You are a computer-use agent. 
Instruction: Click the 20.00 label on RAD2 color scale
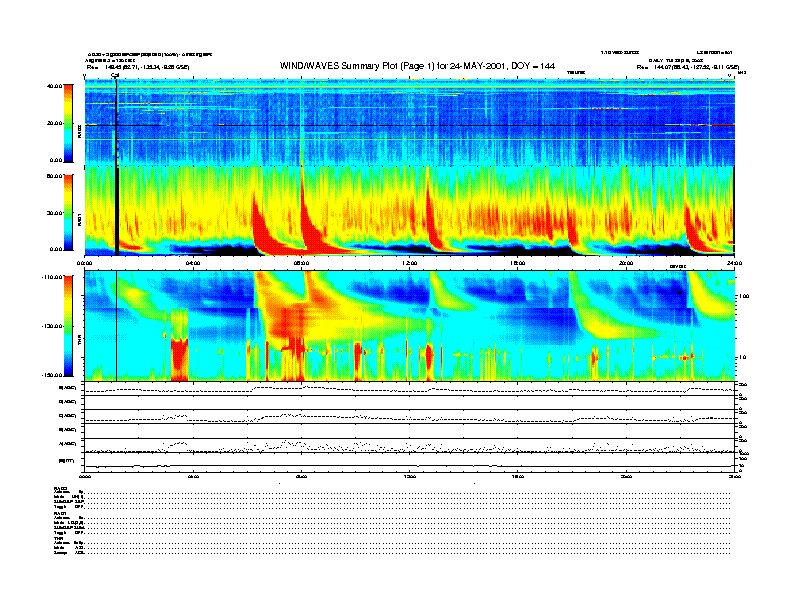(x=55, y=123)
